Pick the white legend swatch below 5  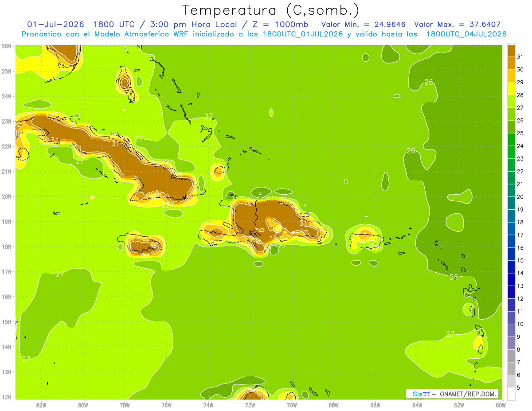tap(511, 394)
